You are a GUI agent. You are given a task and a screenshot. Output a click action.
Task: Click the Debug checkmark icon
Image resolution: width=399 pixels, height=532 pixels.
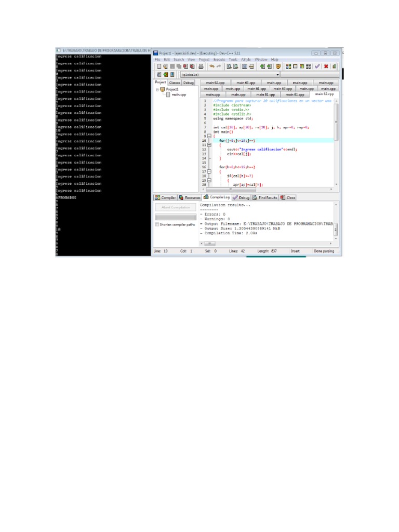[317, 66]
